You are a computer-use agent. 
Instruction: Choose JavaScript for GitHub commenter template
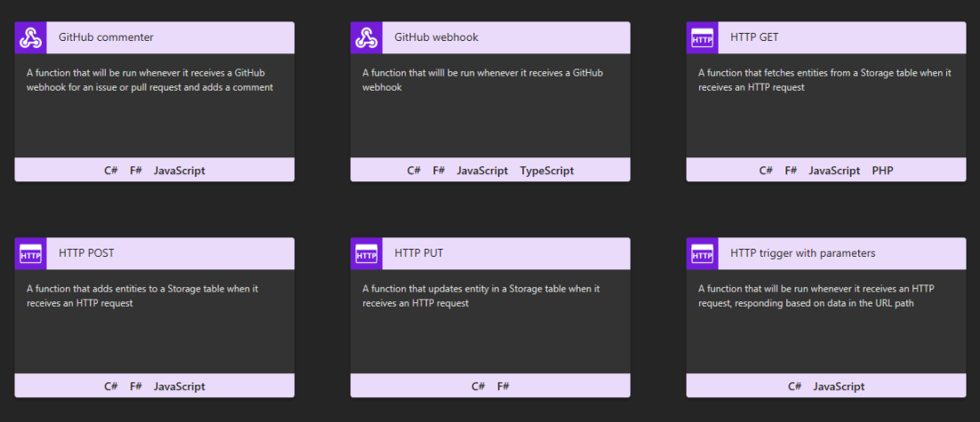coord(179,171)
